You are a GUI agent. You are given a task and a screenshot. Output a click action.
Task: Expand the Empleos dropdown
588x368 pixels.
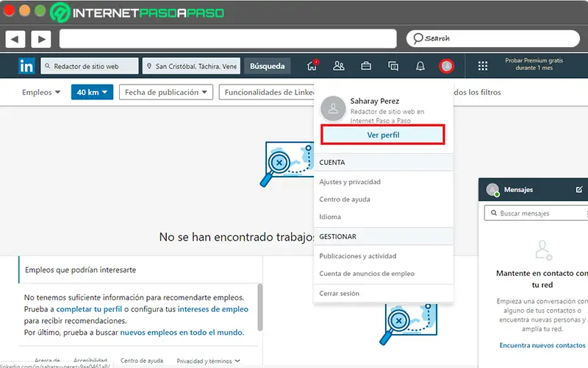41,92
